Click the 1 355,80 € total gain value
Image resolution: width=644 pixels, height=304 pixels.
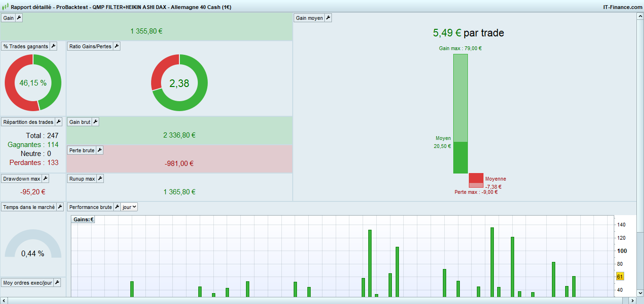(146, 31)
